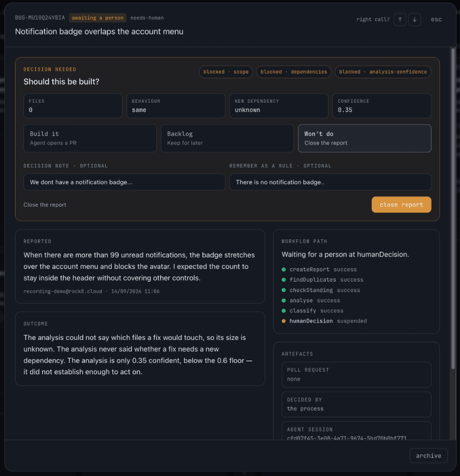Click the checkStanding workflow step
This screenshot has width=460, height=476.
point(321,290)
